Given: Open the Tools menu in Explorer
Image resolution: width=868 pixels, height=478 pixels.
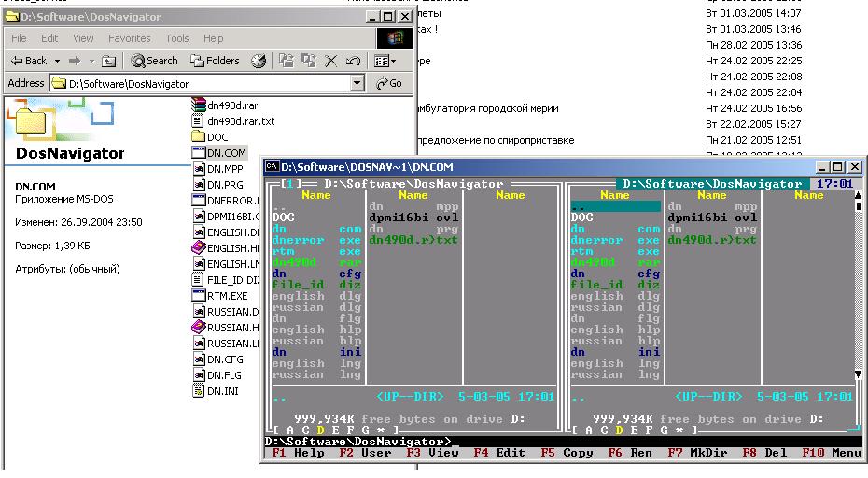Looking at the screenshot, I should tap(177, 38).
